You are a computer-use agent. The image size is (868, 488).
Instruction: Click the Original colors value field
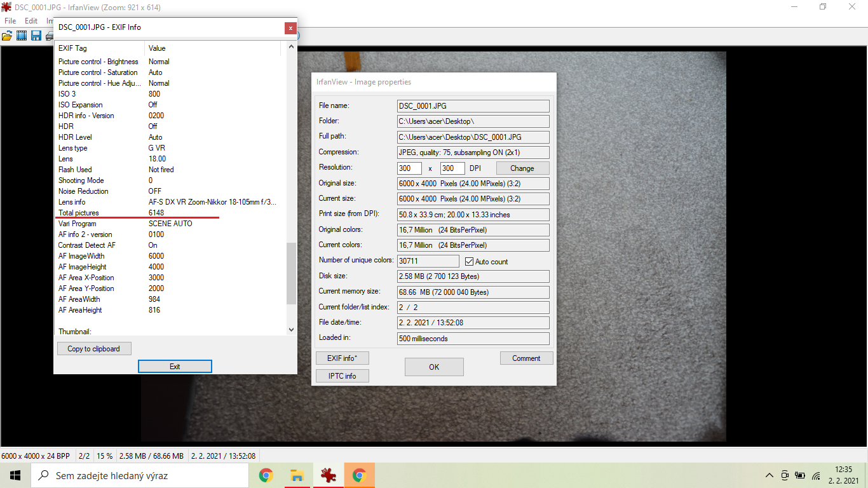click(x=473, y=230)
